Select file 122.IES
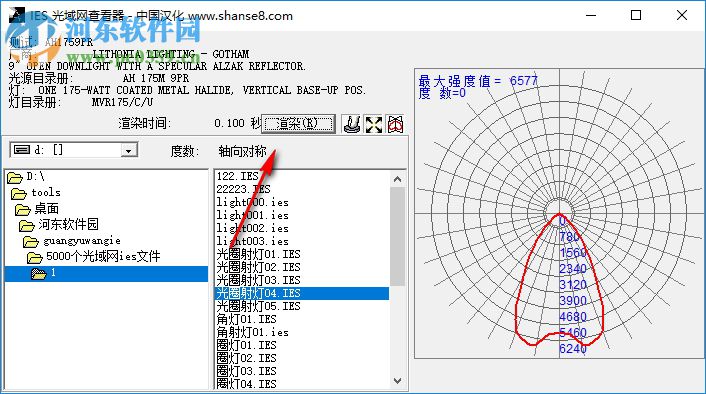The image size is (706, 394). click(237, 176)
